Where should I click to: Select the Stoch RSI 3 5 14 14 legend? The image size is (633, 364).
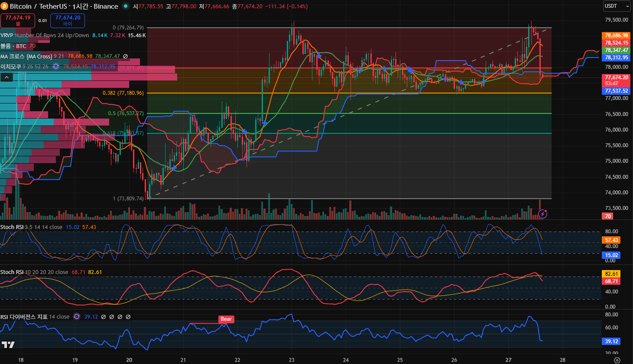31,227
